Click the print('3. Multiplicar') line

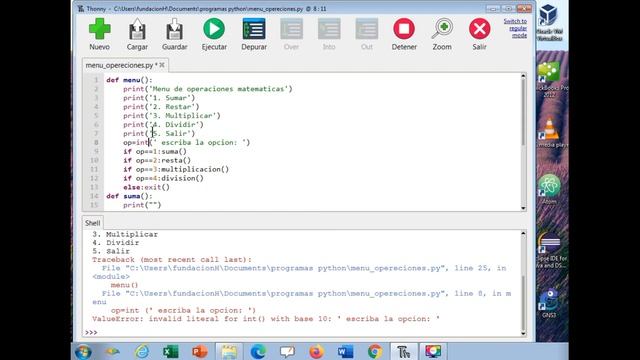tap(172, 116)
